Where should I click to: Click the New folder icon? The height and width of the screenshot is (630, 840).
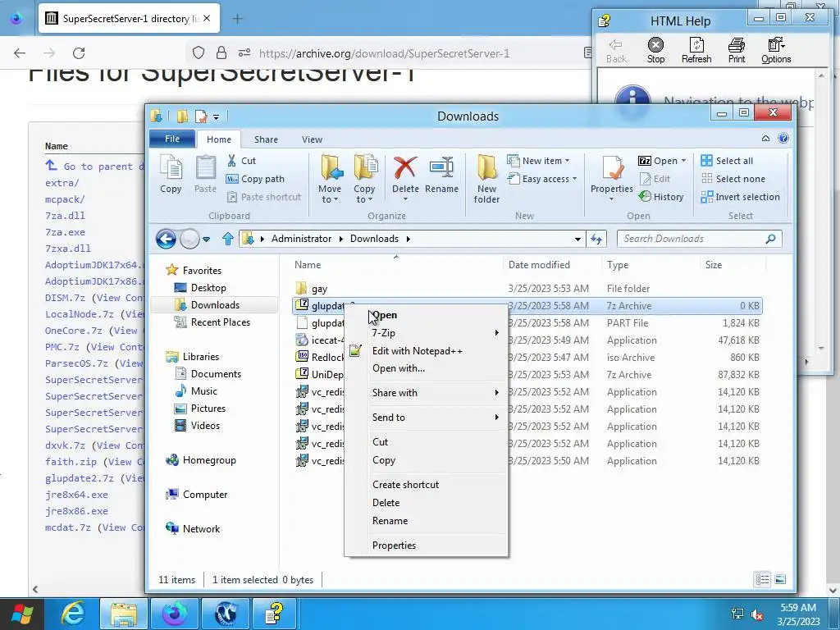pos(487,167)
